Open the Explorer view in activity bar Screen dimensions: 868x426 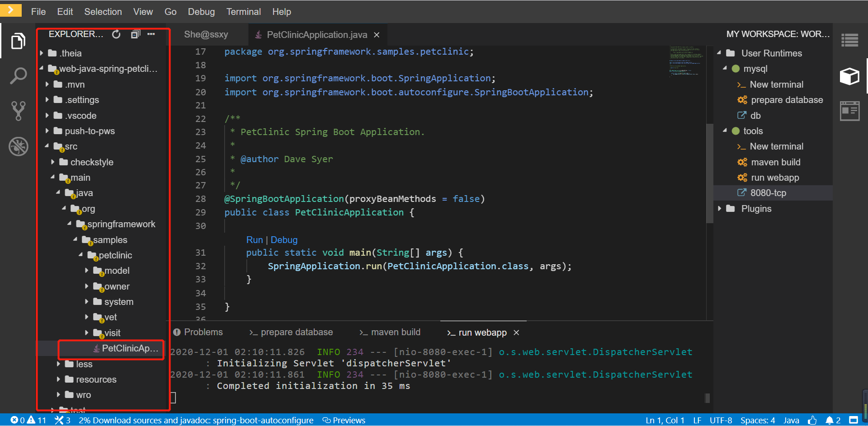pos(18,41)
